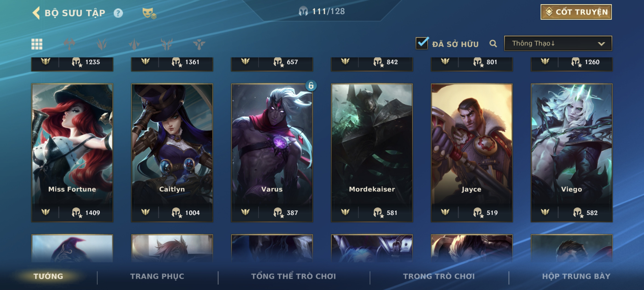The height and width of the screenshot is (290, 644).
Task: Filter champions by the axe role icon
Action: (69, 44)
